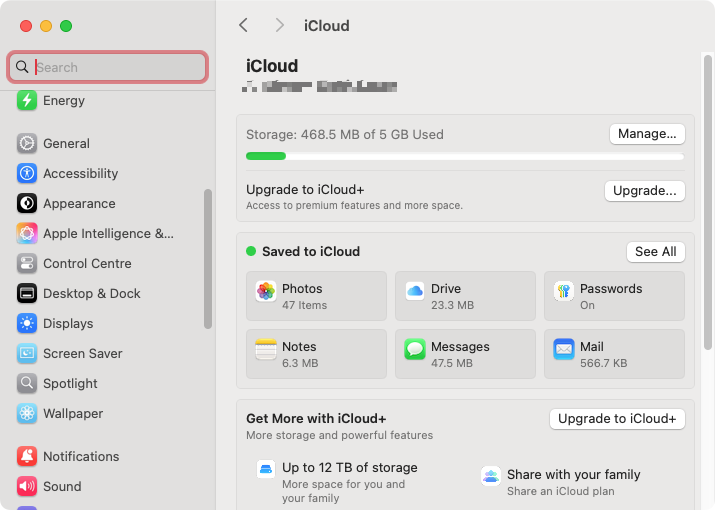Select the Accessibility icon
715x510 pixels.
click(x=27, y=173)
